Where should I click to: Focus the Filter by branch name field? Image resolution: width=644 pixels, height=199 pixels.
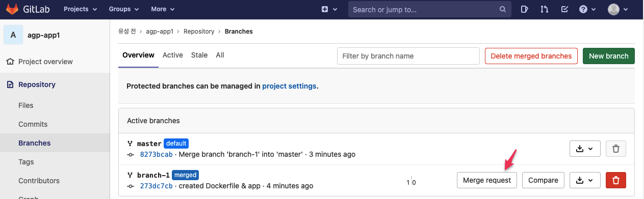408,56
